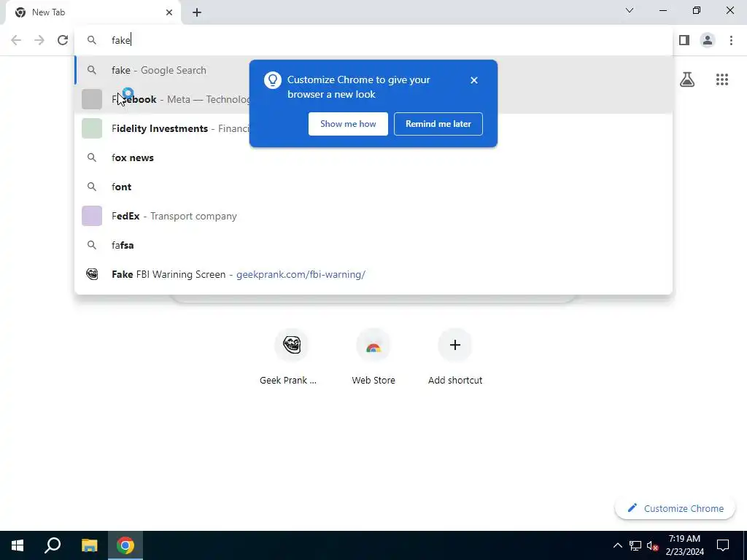Image resolution: width=747 pixels, height=560 pixels.
Task: Open a new tab with plus button
Action: 197,12
